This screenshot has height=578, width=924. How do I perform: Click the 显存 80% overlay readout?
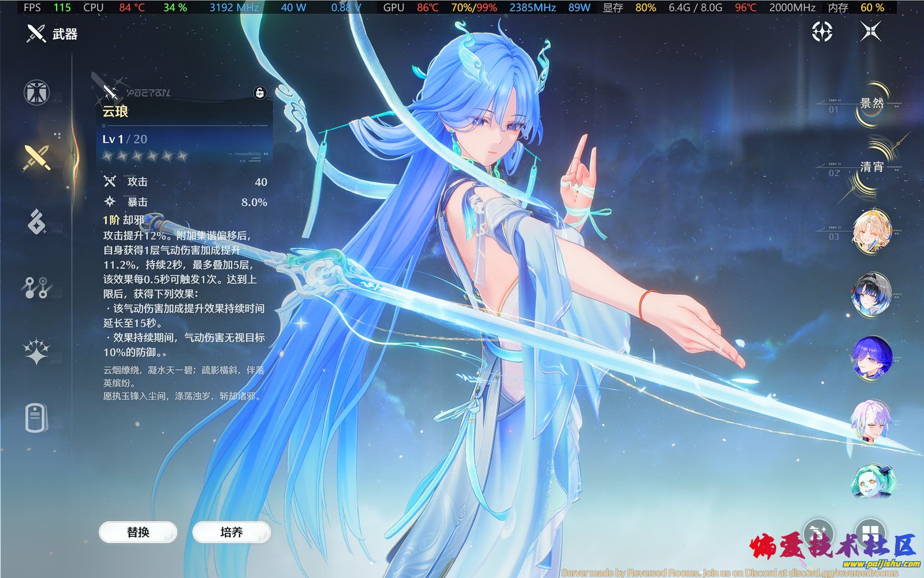[x=629, y=8]
